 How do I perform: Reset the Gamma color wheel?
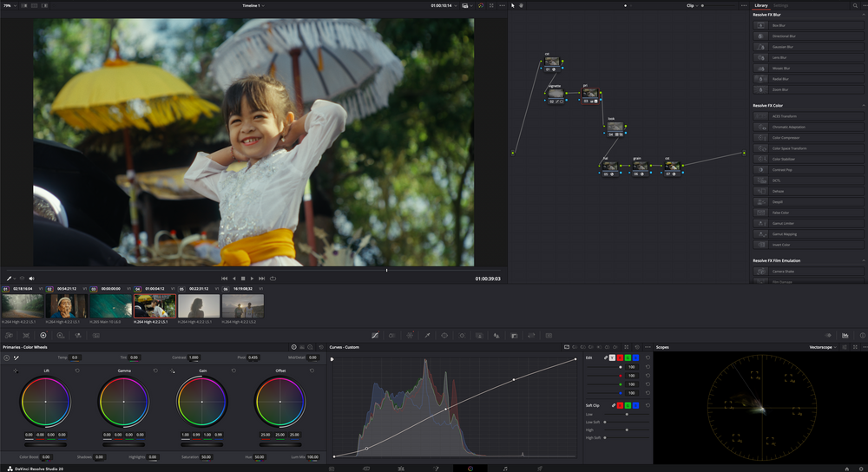[x=155, y=370]
